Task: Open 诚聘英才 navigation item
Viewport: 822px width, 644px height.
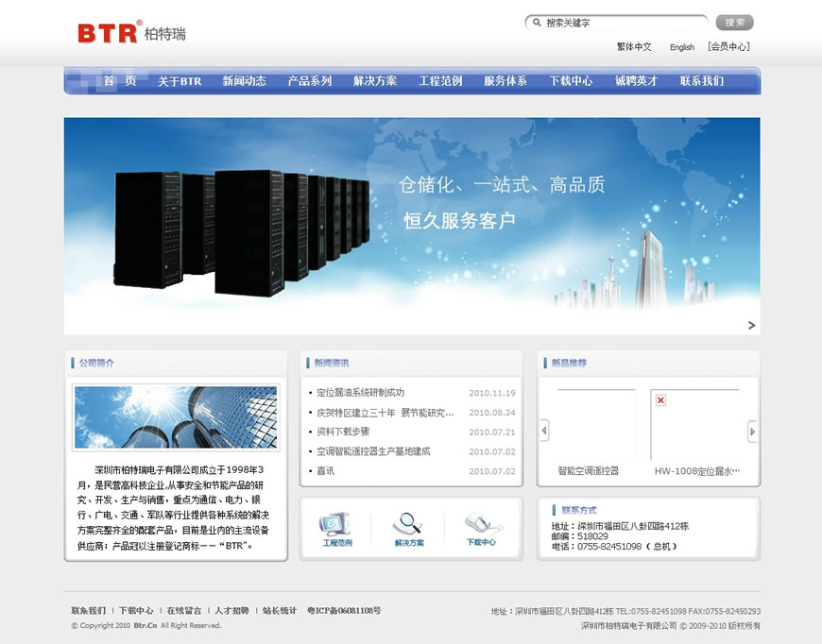Action: (x=636, y=80)
